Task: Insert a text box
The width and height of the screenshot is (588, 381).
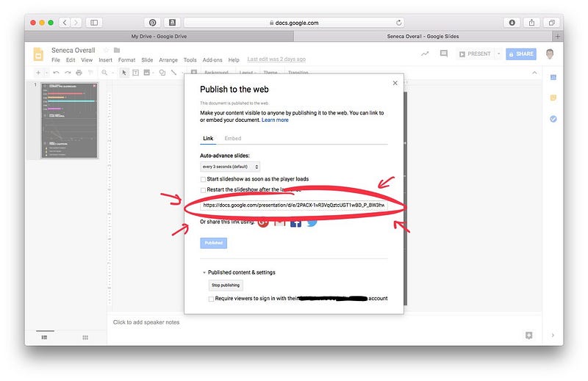Action: 136,72
